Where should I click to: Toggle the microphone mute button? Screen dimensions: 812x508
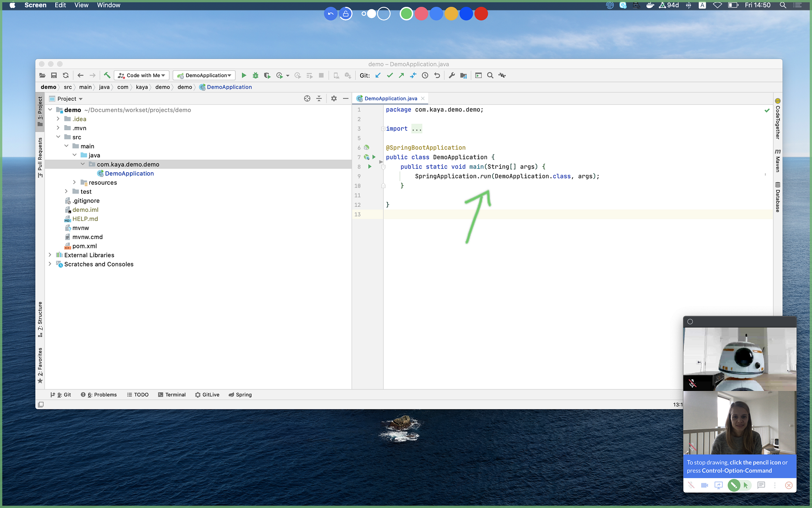(x=691, y=485)
